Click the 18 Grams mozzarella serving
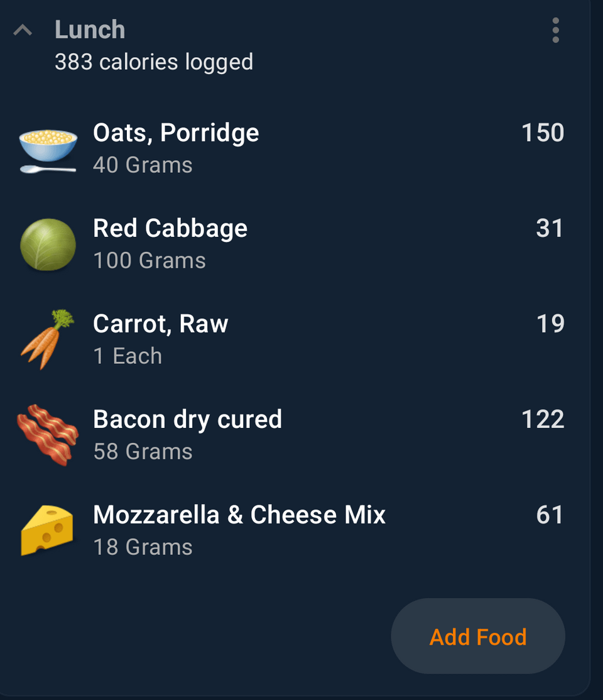This screenshot has height=700, width=603. 143,547
